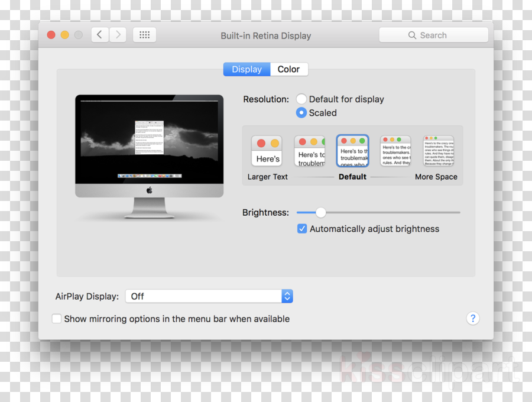Select the Scaled resolution radio button
Screen dimensions: 532x402
coord(301,113)
